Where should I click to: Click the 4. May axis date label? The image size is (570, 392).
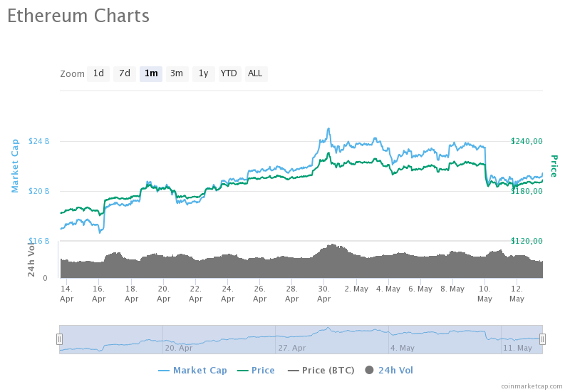tap(388, 289)
